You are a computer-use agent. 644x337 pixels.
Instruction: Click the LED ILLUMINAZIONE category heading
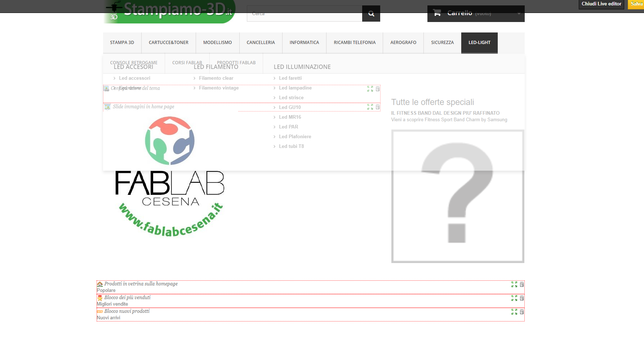click(x=302, y=67)
